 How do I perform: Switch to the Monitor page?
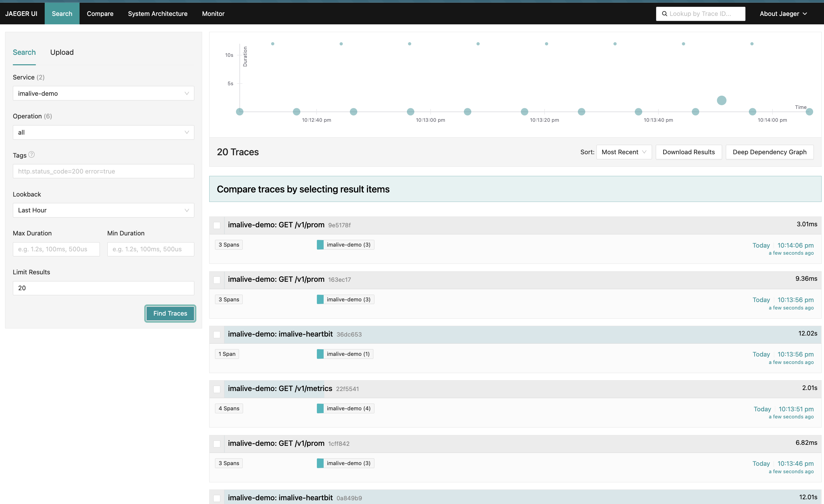click(x=213, y=14)
